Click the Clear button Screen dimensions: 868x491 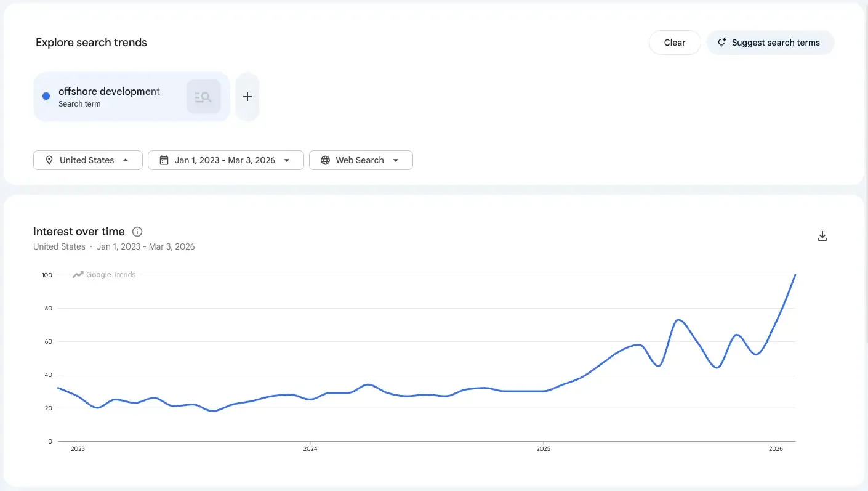point(674,43)
